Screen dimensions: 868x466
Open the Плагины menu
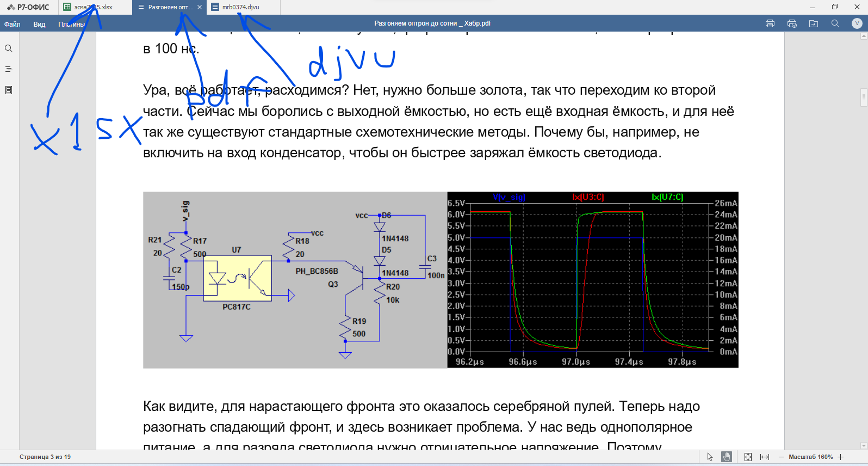pos(72,24)
